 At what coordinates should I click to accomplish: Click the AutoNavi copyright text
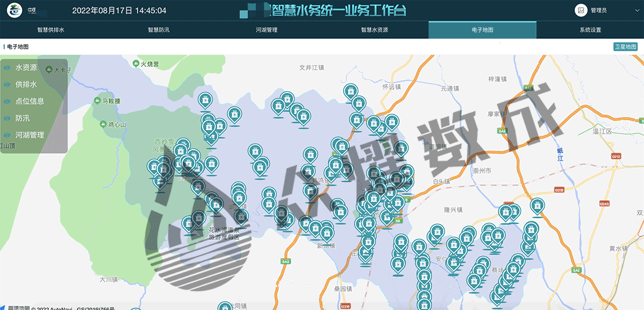click(x=73, y=308)
